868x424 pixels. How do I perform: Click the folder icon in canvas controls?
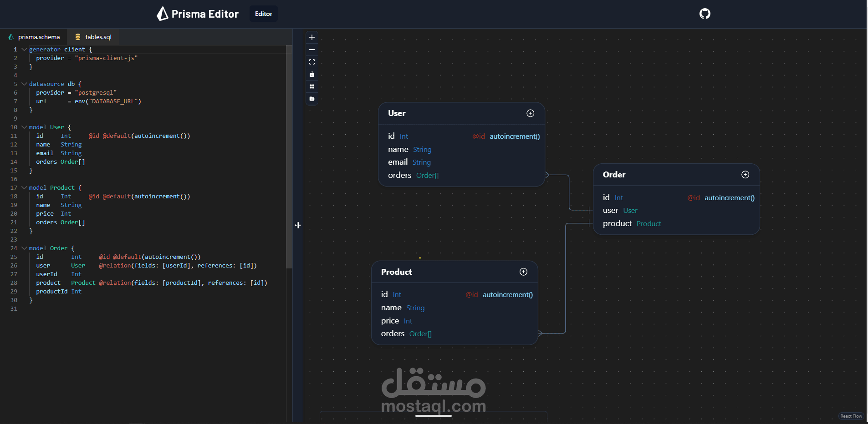312,99
